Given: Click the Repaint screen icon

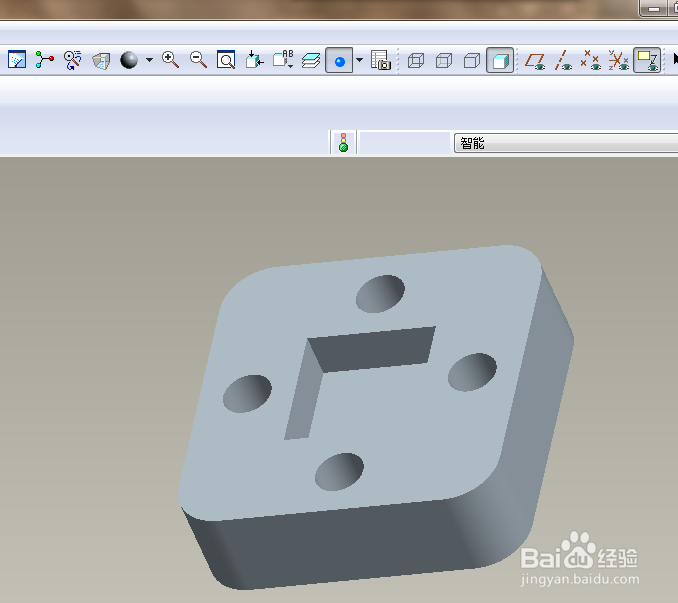Looking at the screenshot, I should [17, 60].
